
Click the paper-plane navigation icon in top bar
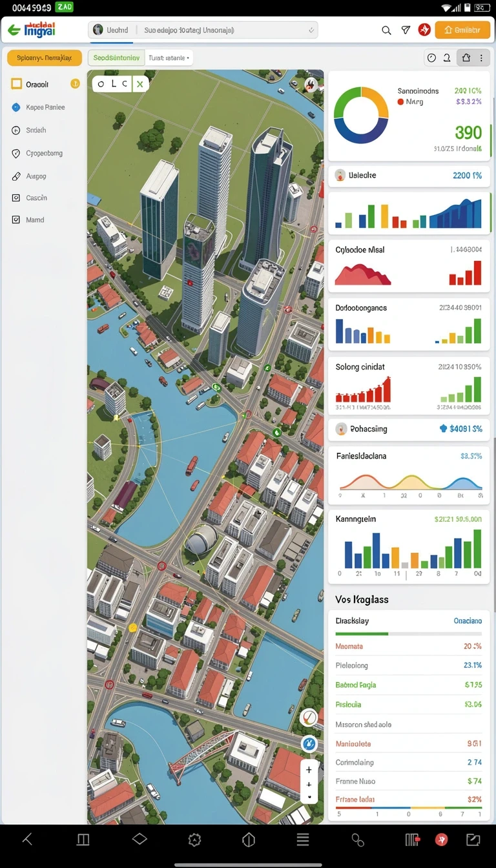tap(406, 30)
